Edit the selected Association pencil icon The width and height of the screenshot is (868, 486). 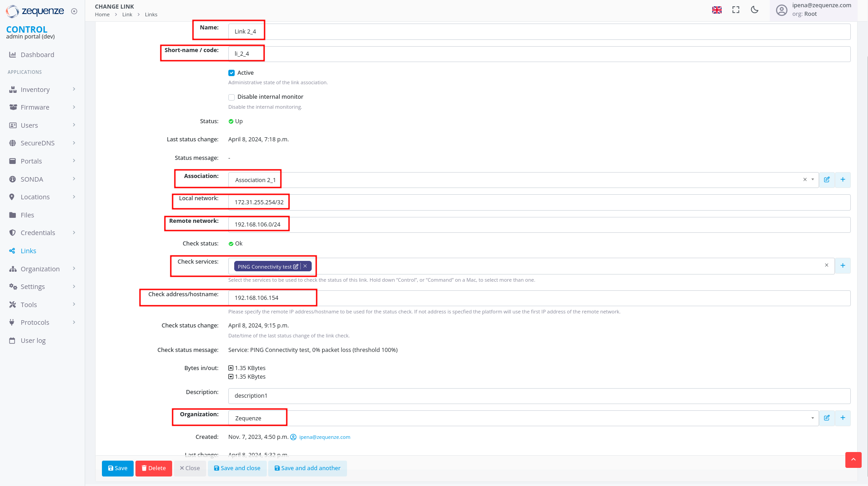coord(827,180)
